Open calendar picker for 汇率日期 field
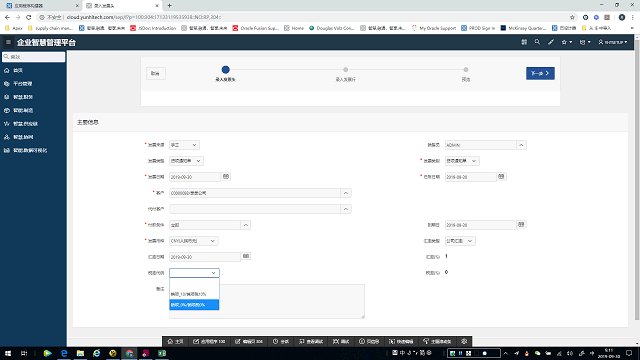This screenshot has height=360, width=640. click(246, 256)
